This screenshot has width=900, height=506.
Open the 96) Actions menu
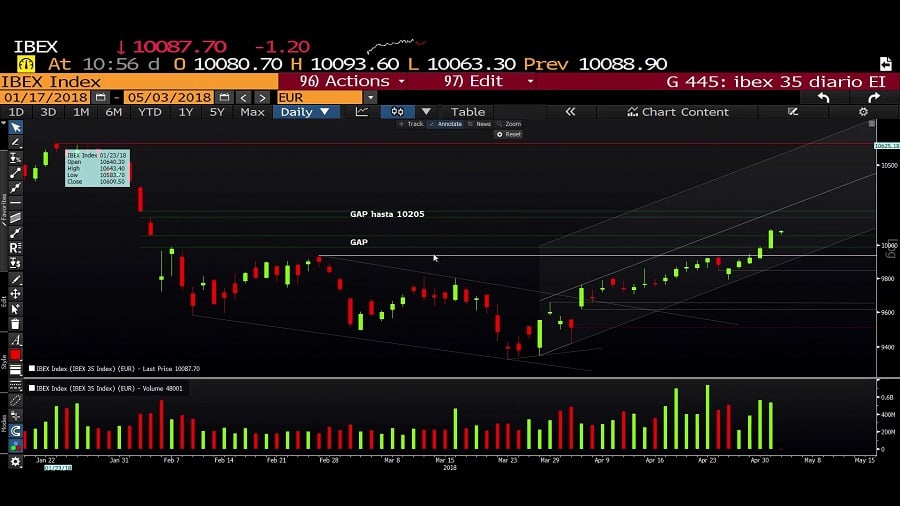(x=352, y=81)
